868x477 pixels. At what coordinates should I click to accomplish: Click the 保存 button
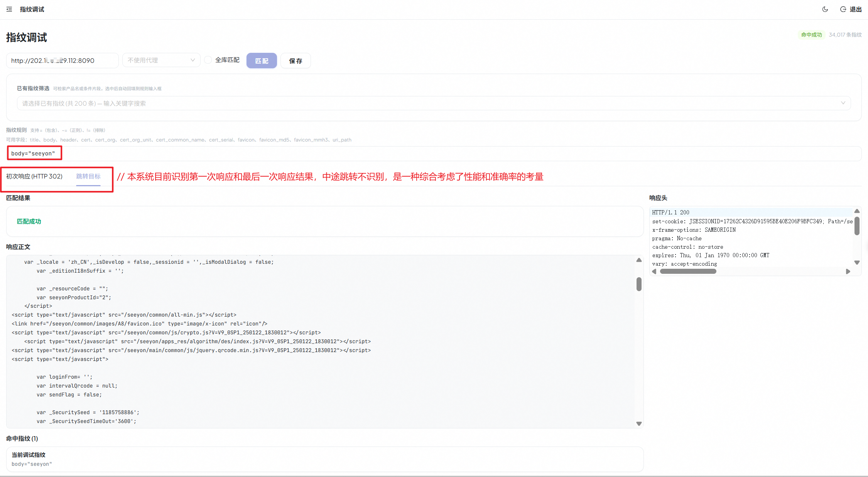296,61
